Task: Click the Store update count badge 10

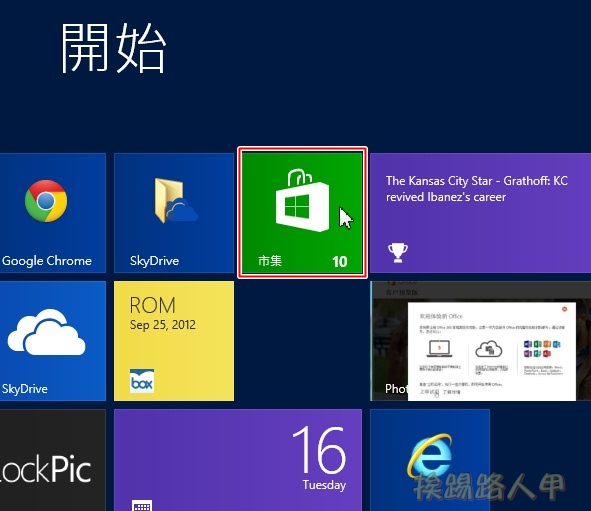Action: (x=339, y=262)
